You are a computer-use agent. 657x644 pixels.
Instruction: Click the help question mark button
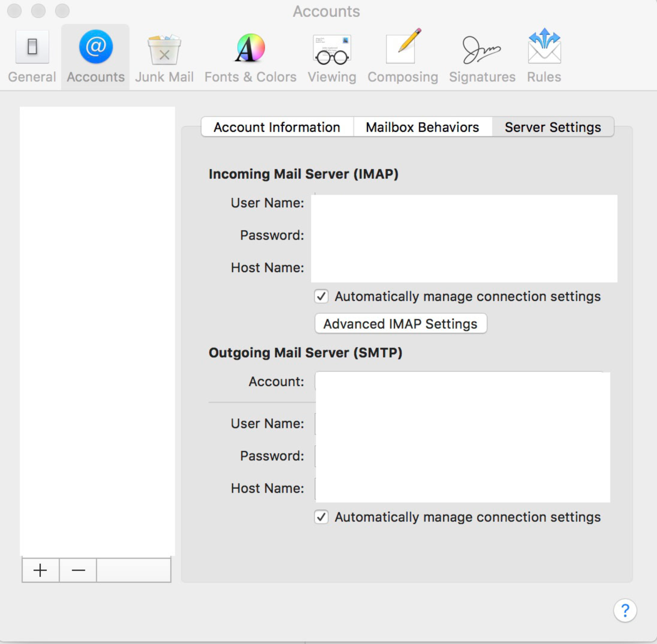(624, 610)
